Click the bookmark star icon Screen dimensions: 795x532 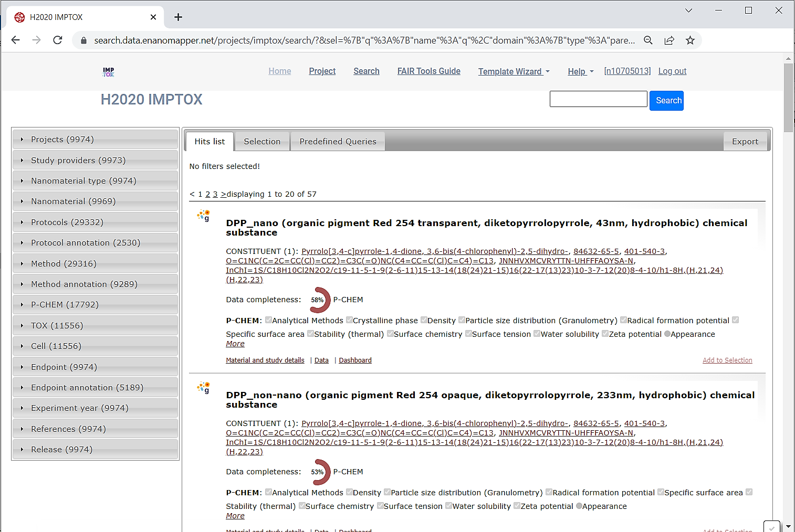click(x=690, y=40)
